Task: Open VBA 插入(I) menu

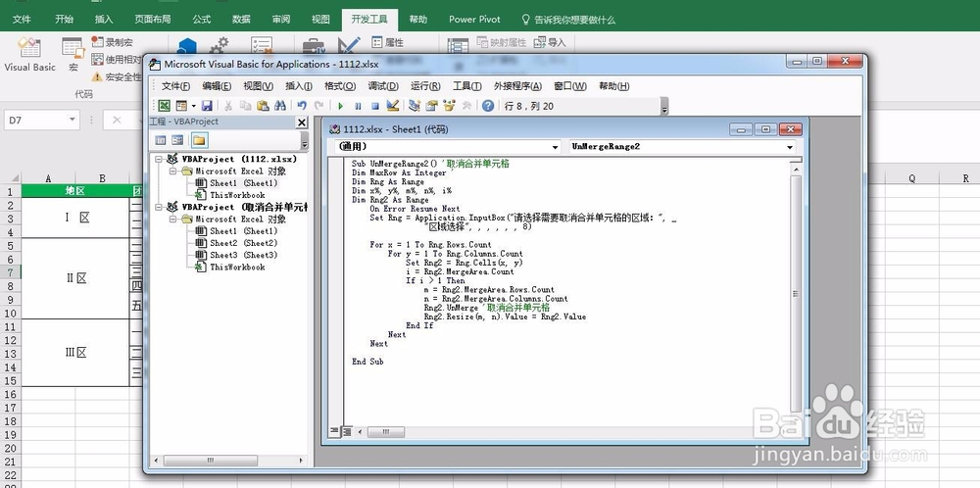Action: point(299,86)
